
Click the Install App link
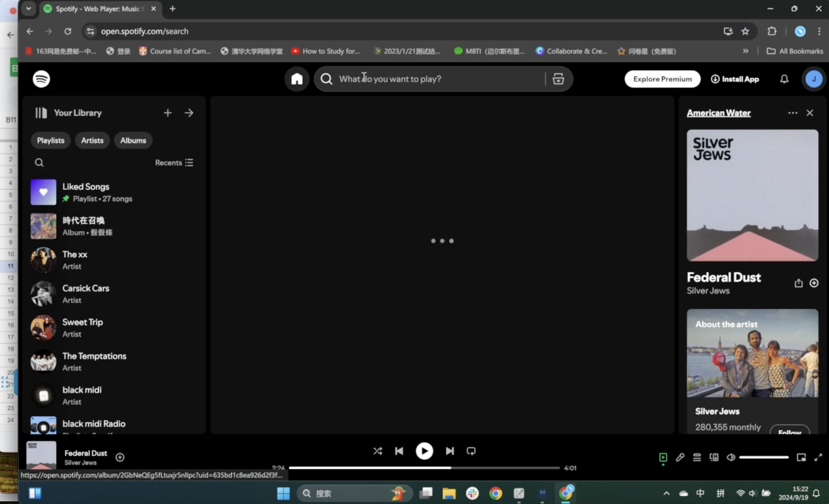click(735, 79)
